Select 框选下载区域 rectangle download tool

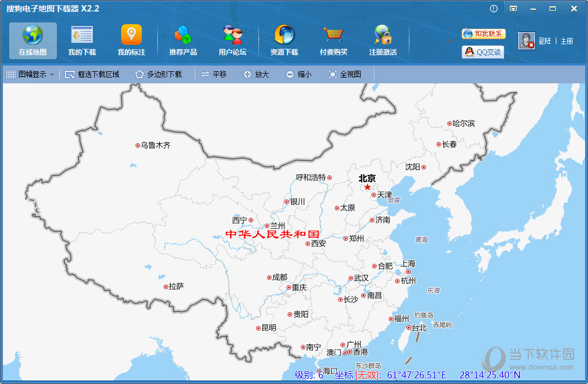point(92,74)
